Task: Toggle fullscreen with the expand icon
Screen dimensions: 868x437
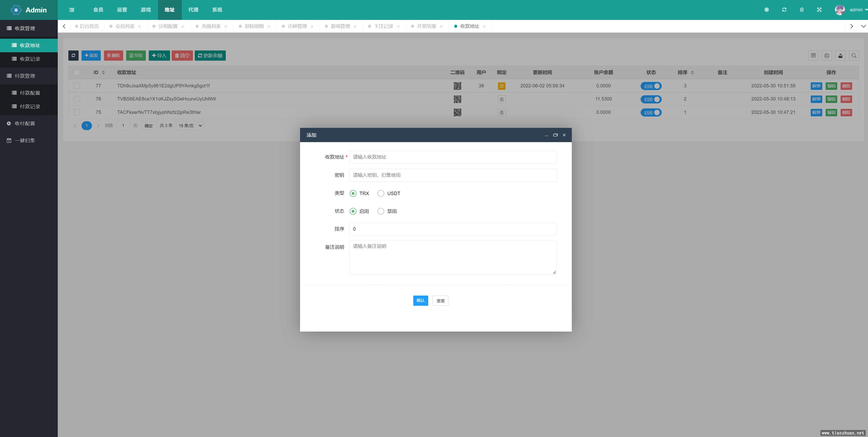Action: point(819,10)
